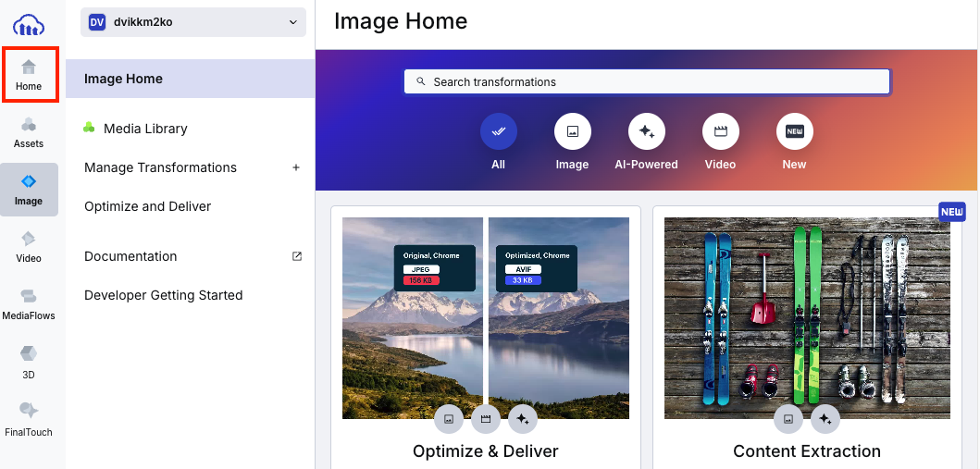This screenshot has height=469, width=980.
Task: Click the 'Optimized, Chrome' AVIF label
Action: pos(536,268)
